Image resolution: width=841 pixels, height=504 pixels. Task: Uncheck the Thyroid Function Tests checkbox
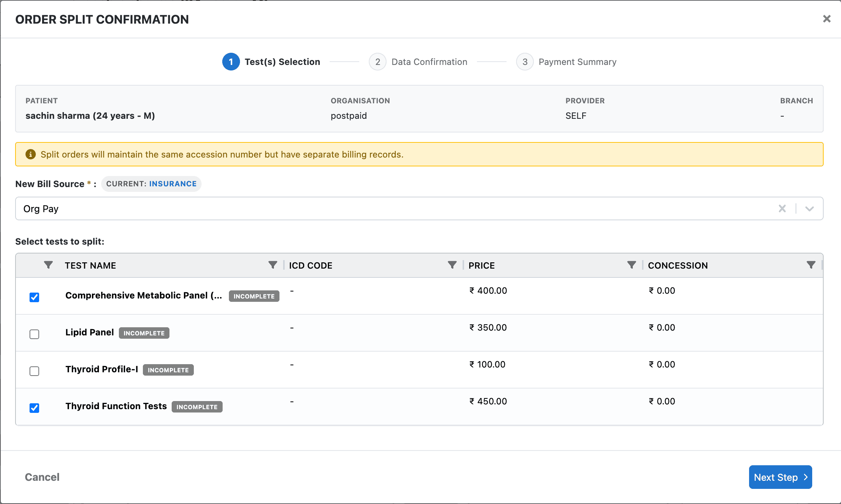[x=34, y=408]
